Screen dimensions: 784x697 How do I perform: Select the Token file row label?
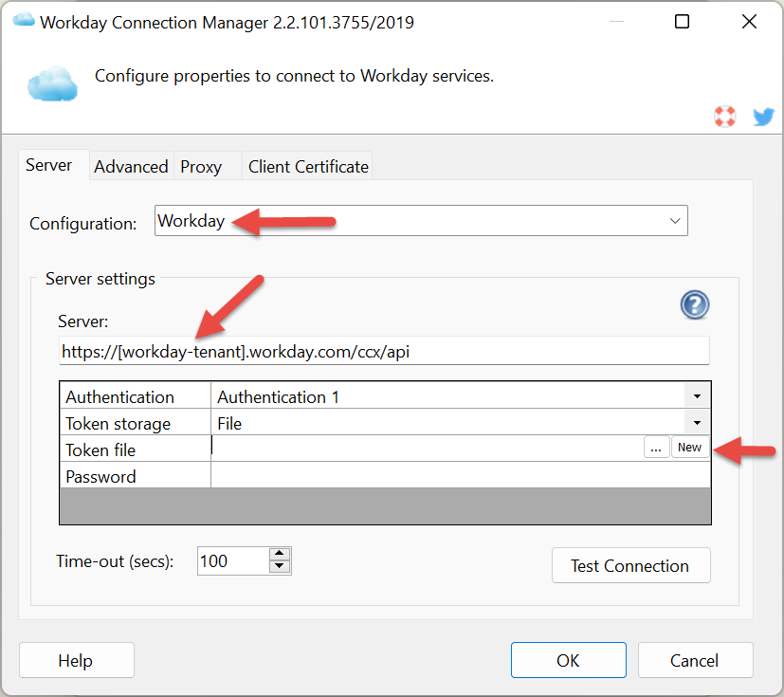click(100, 450)
